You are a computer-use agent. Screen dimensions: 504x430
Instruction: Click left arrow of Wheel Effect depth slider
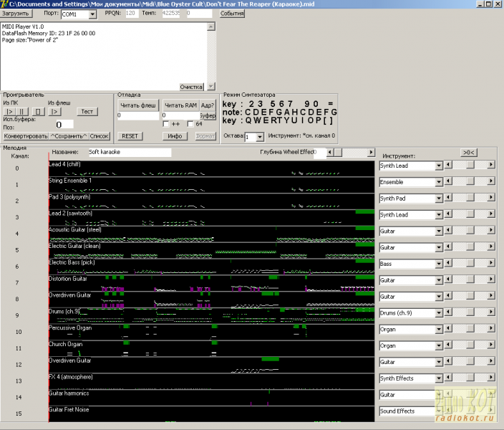[330, 152]
